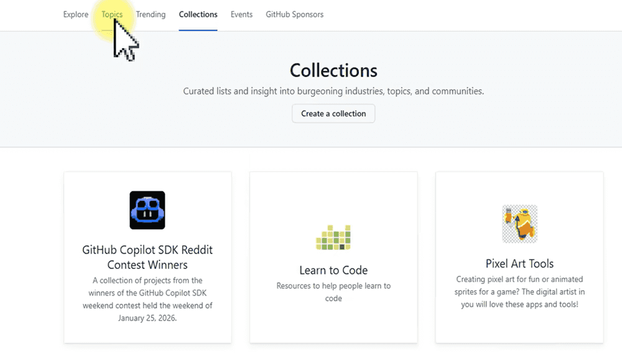This screenshot has height=364, width=622.
Task: Click the green contribution squares icon
Action: coord(333,237)
